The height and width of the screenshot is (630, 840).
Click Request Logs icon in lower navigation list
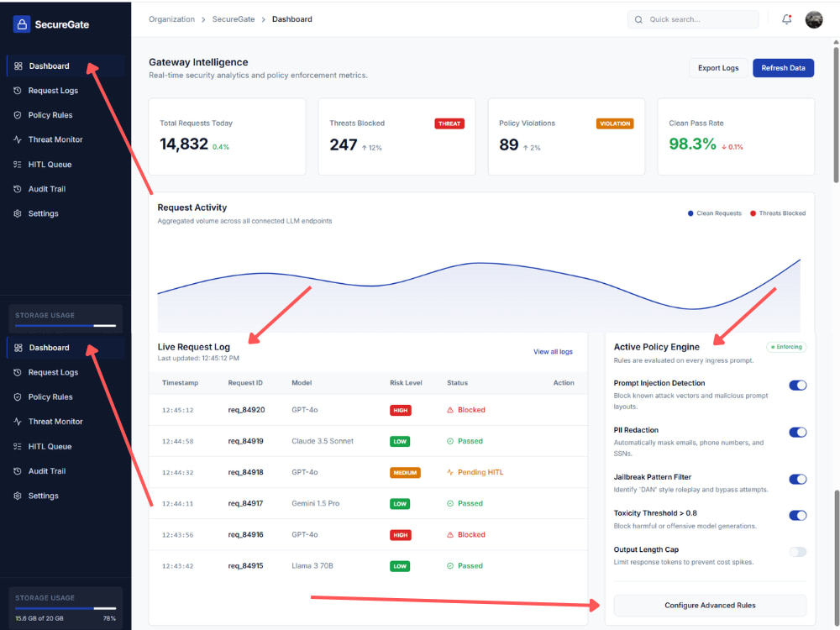click(17, 372)
